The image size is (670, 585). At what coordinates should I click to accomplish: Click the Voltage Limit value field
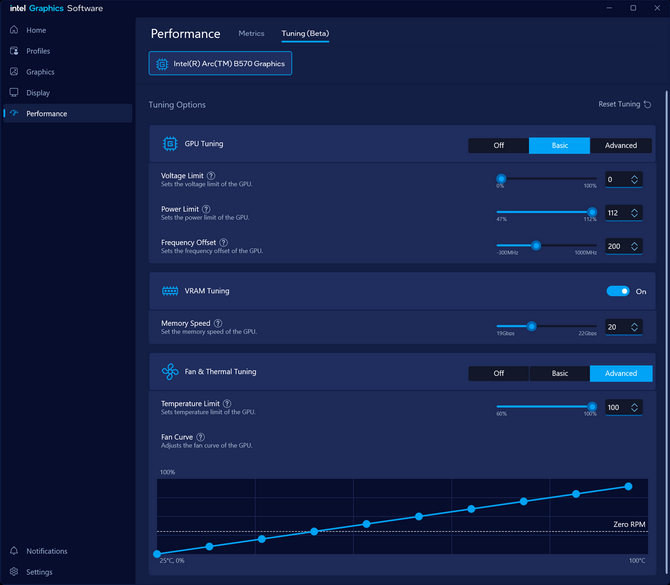623,179
